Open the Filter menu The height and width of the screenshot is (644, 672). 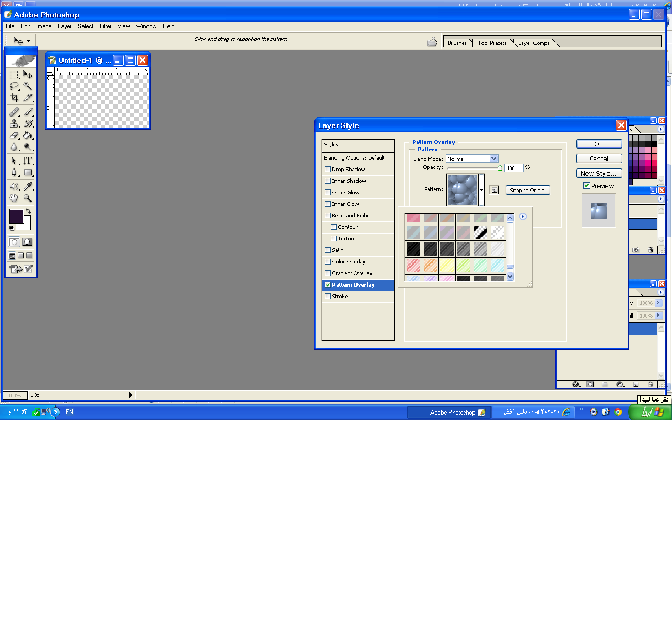click(x=106, y=26)
